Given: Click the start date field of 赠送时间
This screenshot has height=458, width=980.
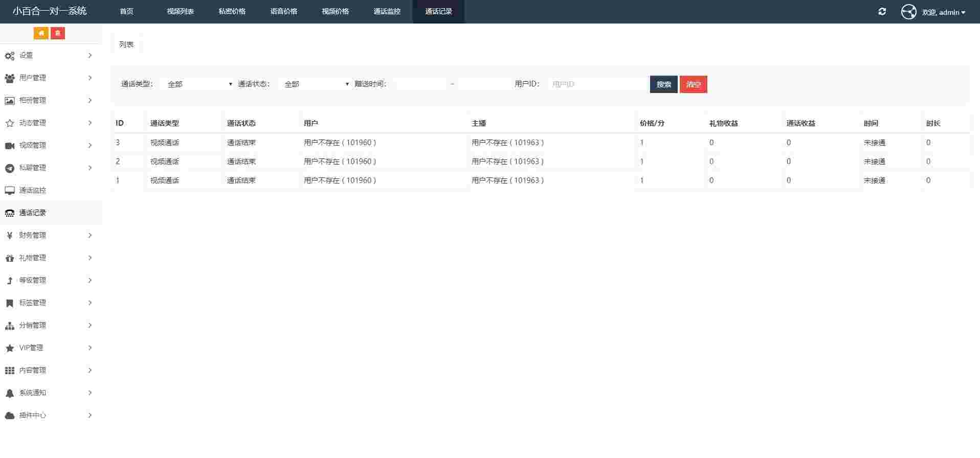Looking at the screenshot, I should tap(421, 84).
